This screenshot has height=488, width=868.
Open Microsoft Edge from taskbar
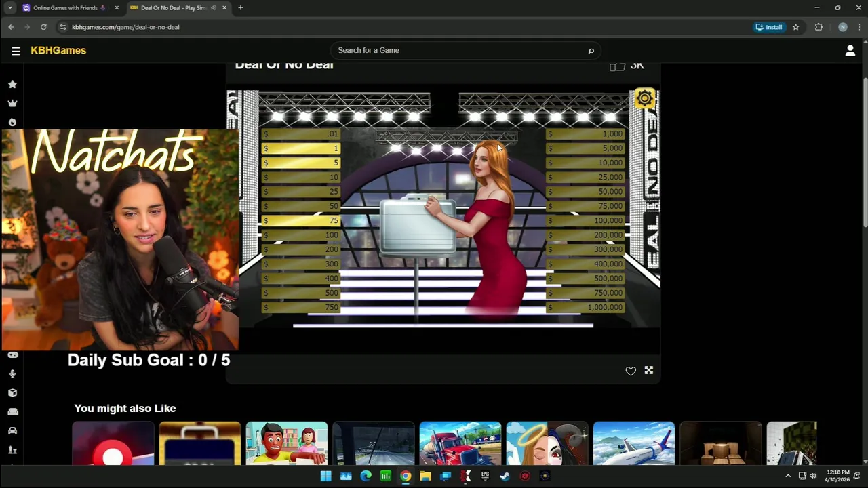(366, 476)
